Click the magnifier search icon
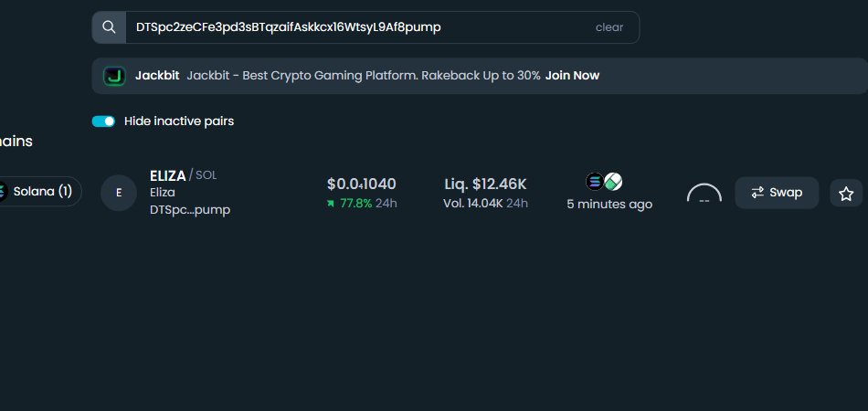The height and width of the screenshot is (411, 868). click(x=109, y=27)
